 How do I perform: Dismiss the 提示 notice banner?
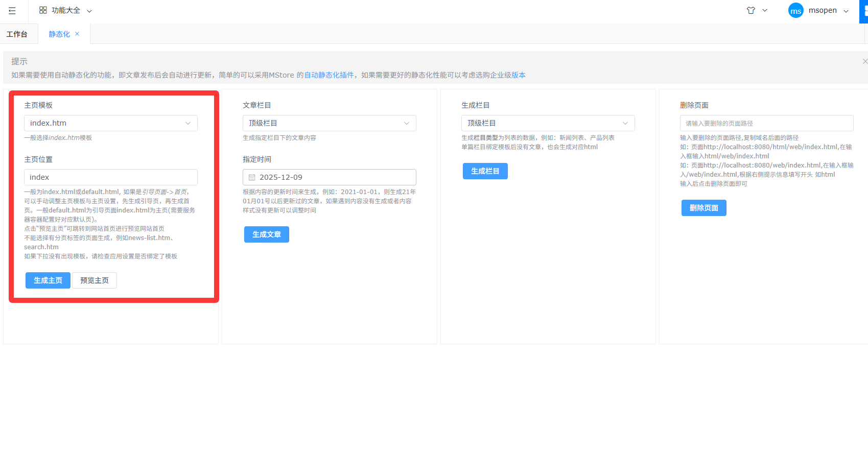tap(864, 61)
